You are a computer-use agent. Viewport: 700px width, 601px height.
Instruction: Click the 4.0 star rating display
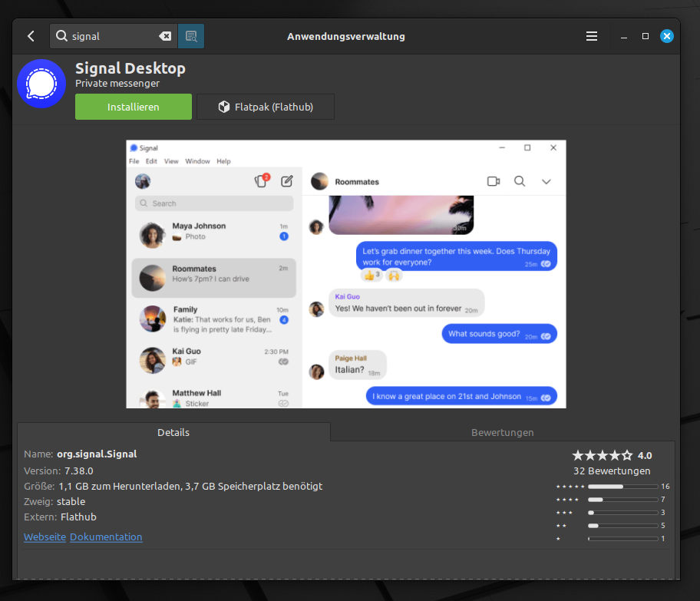tap(612, 455)
